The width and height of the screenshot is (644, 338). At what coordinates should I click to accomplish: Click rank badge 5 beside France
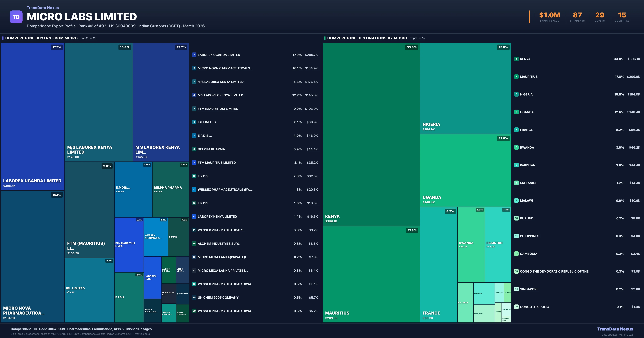(516, 130)
